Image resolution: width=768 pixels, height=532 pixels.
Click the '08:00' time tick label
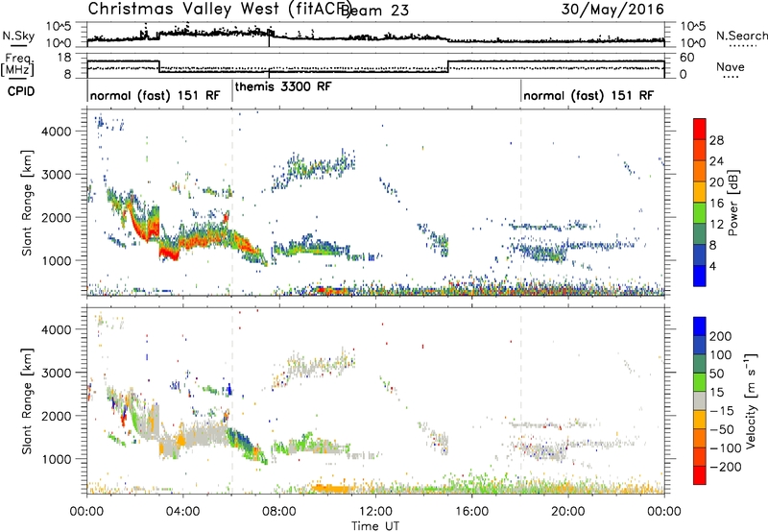pos(279,512)
